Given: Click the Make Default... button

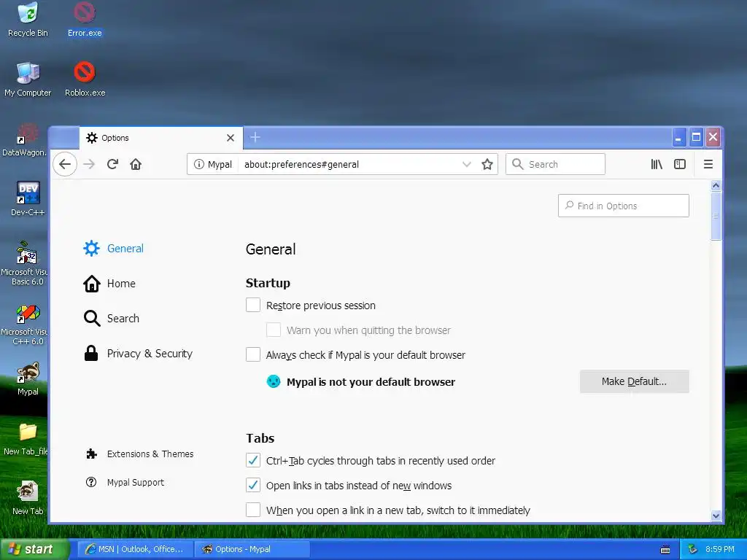Looking at the screenshot, I should (x=634, y=381).
